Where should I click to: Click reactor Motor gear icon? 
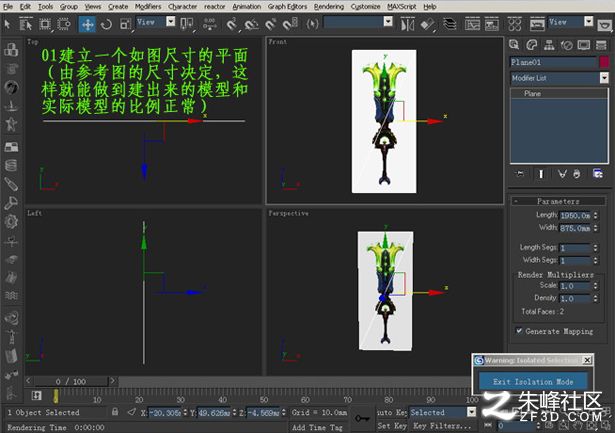(x=11, y=222)
